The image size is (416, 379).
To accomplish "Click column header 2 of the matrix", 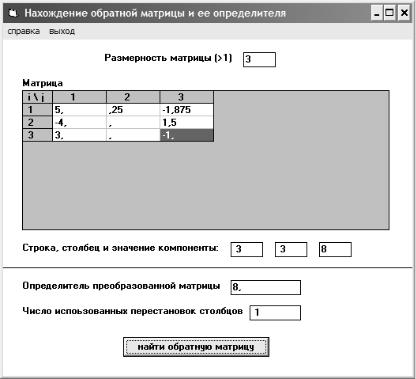I will [133, 97].
